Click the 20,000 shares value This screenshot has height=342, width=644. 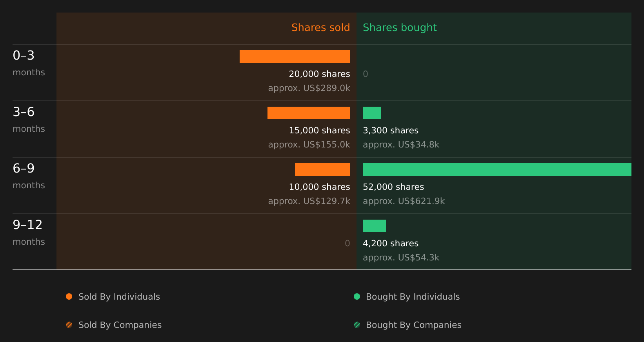point(319,74)
